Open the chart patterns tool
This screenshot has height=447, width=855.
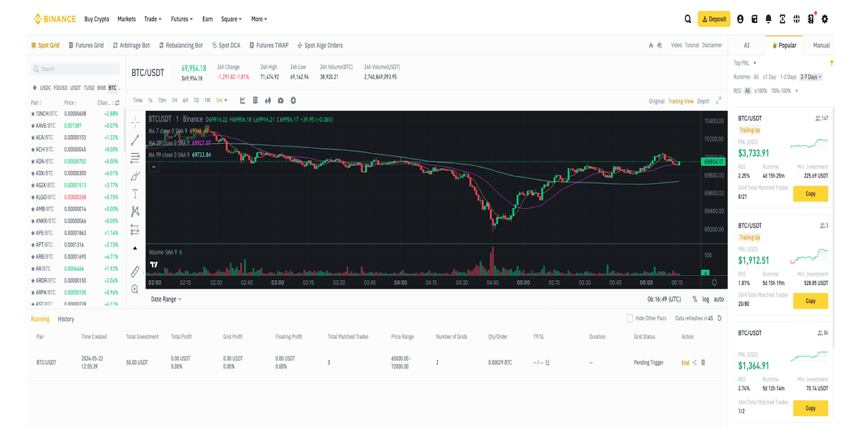coord(135,212)
